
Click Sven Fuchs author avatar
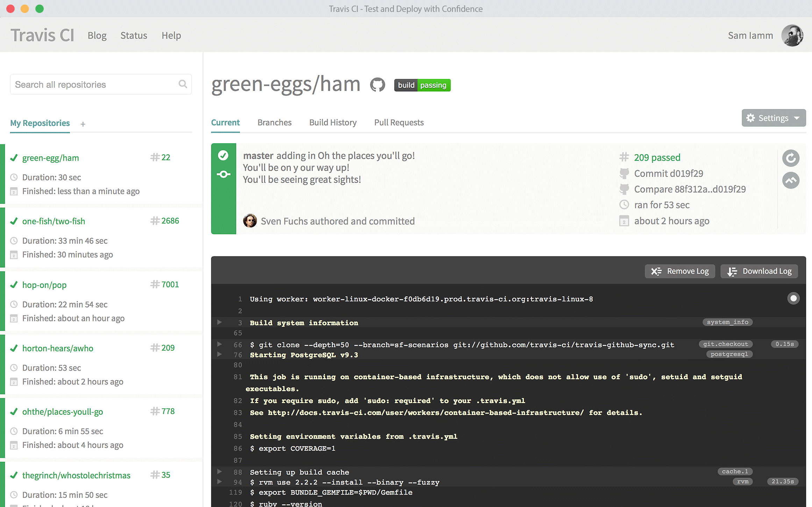(x=250, y=221)
